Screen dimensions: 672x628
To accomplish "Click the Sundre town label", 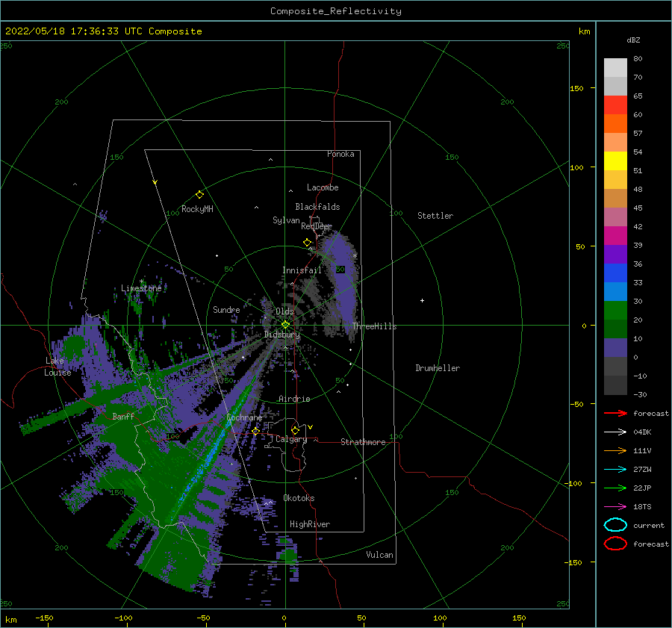I will tap(226, 309).
